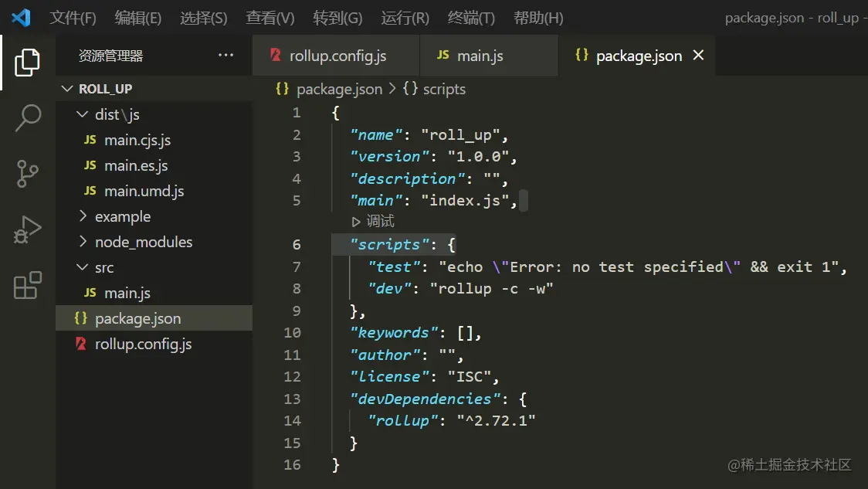The image size is (868, 489).
Task: Place cursor on "keywords" key
Action: (394, 333)
